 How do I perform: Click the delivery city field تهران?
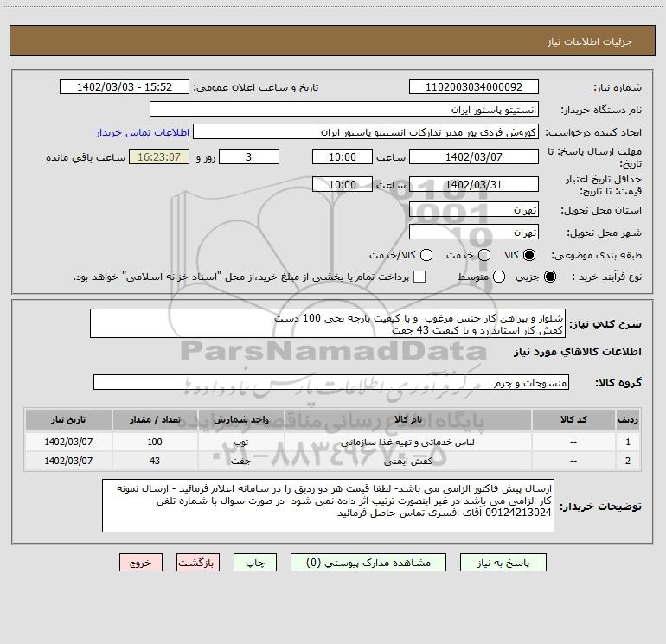(474, 233)
